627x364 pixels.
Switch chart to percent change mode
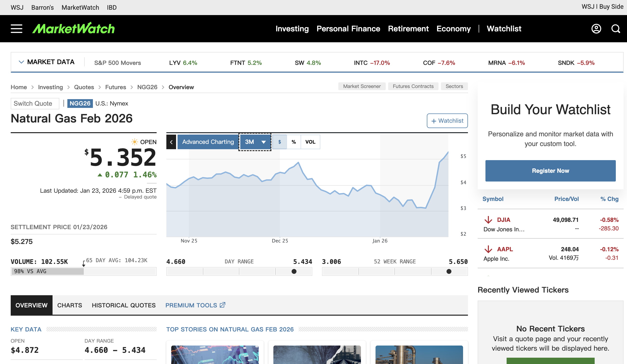point(294,142)
